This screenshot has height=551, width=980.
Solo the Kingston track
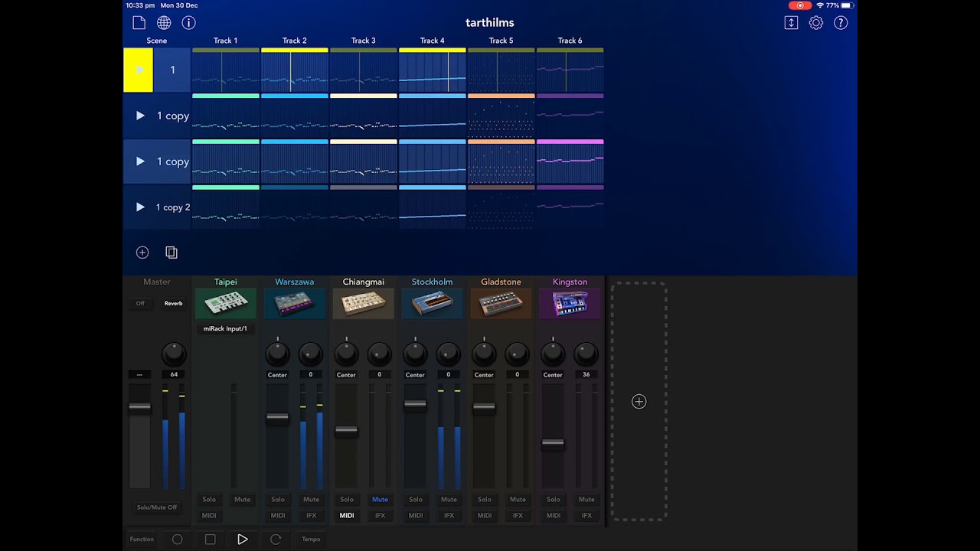554,500
